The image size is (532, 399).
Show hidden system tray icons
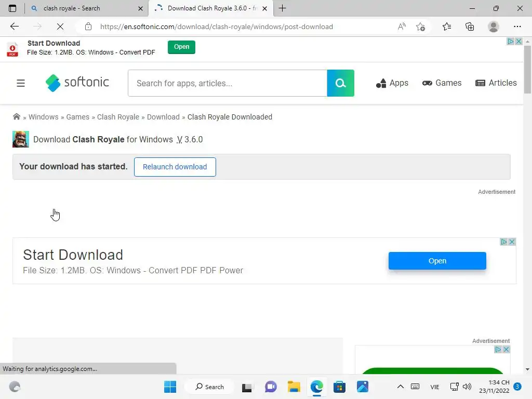(401, 387)
